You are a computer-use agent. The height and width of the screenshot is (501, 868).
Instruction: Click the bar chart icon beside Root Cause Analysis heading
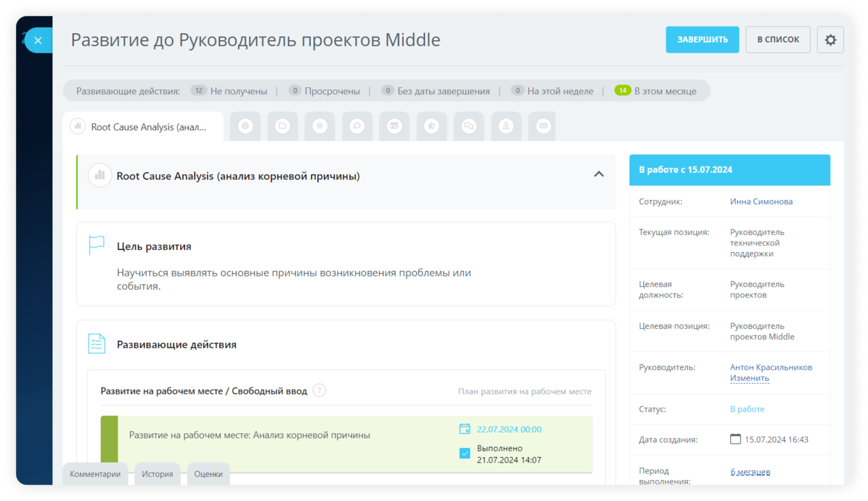click(x=100, y=175)
